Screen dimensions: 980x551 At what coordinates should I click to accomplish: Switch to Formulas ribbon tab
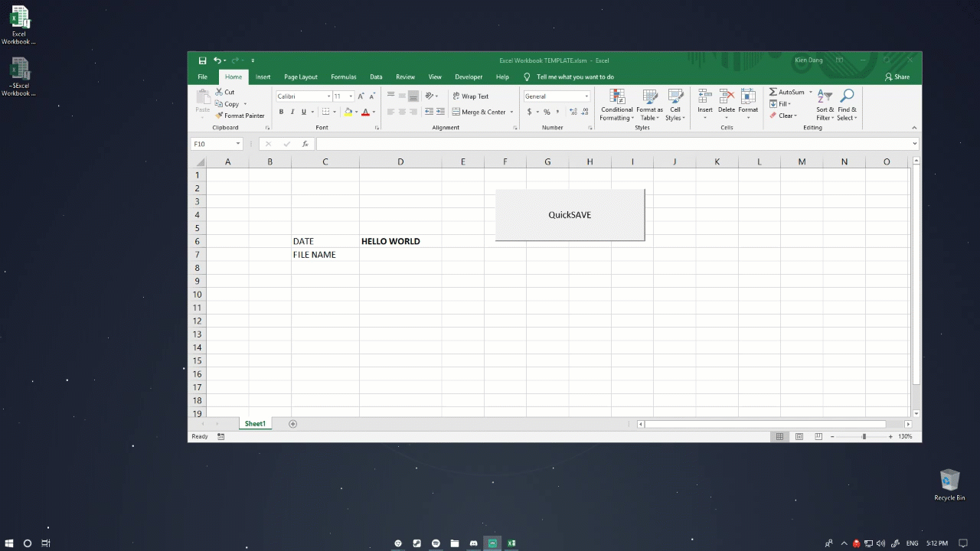(x=344, y=77)
